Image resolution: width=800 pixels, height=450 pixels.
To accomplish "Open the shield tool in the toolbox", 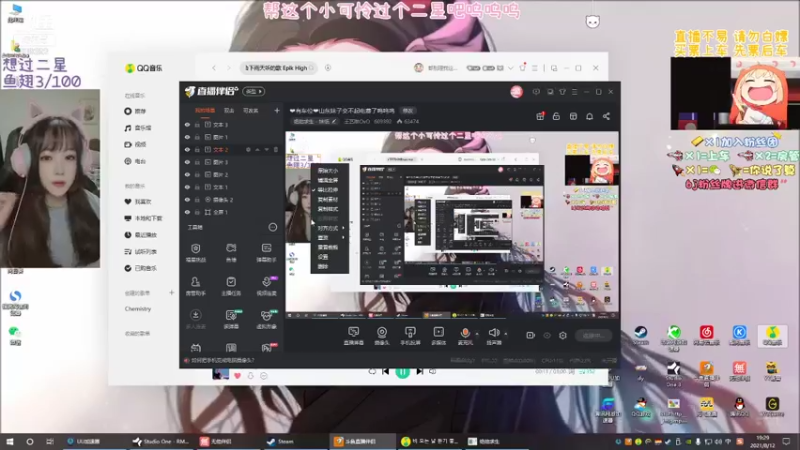I will click(195, 252).
